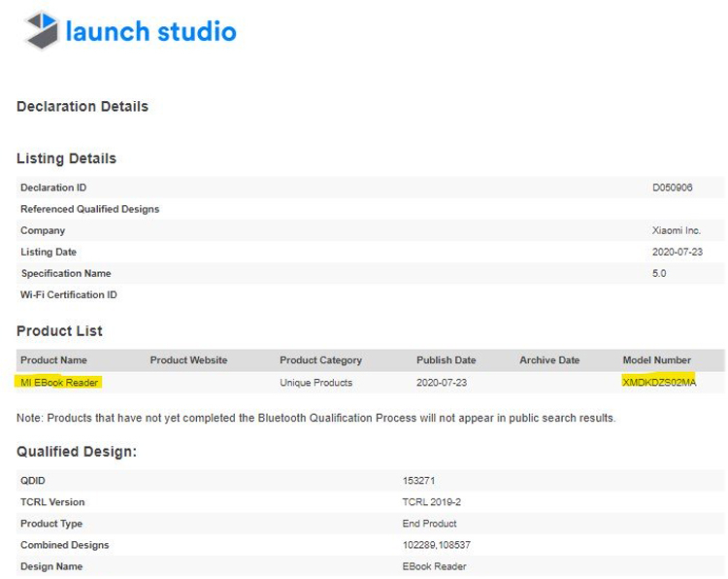Click the Declaration ID label
Viewport: 728px width, 579px height.
pos(53,187)
